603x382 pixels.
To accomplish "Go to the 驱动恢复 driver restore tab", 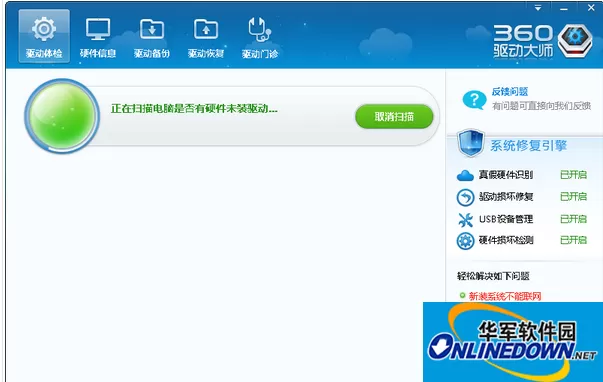I will click(206, 37).
